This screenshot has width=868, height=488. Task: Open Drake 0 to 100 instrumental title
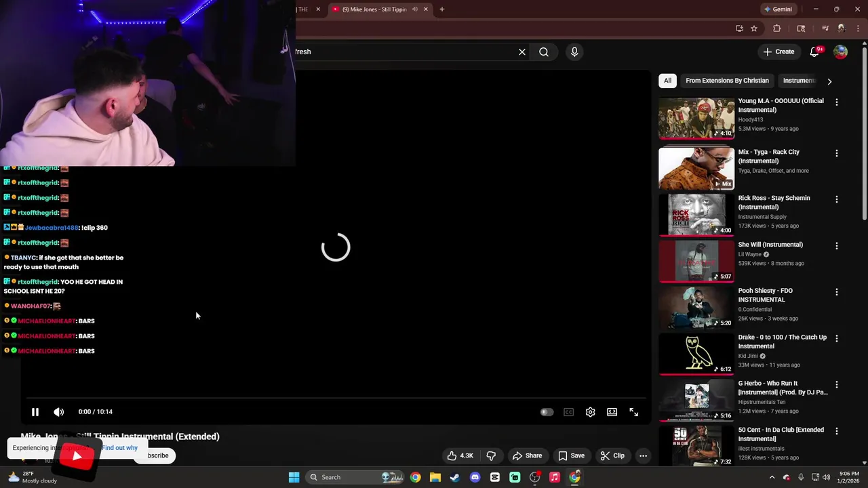click(782, 341)
